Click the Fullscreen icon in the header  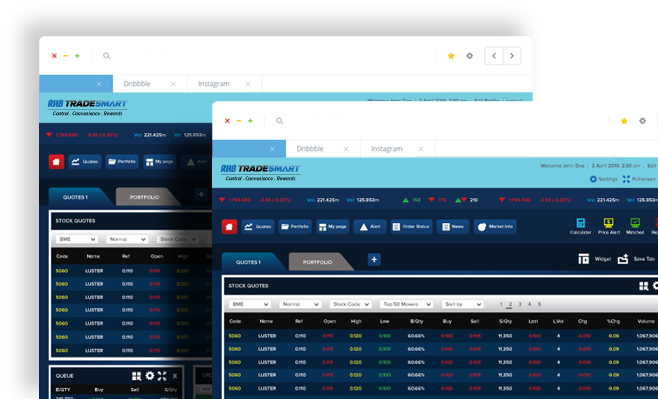[x=626, y=179]
